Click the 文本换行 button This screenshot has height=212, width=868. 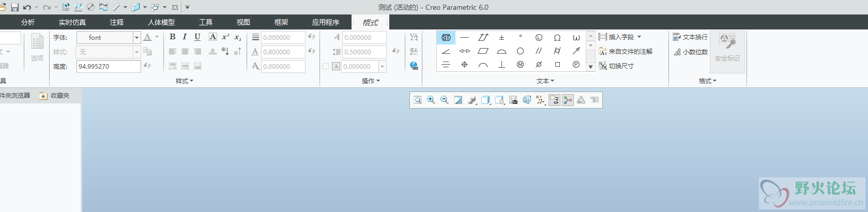(x=690, y=37)
